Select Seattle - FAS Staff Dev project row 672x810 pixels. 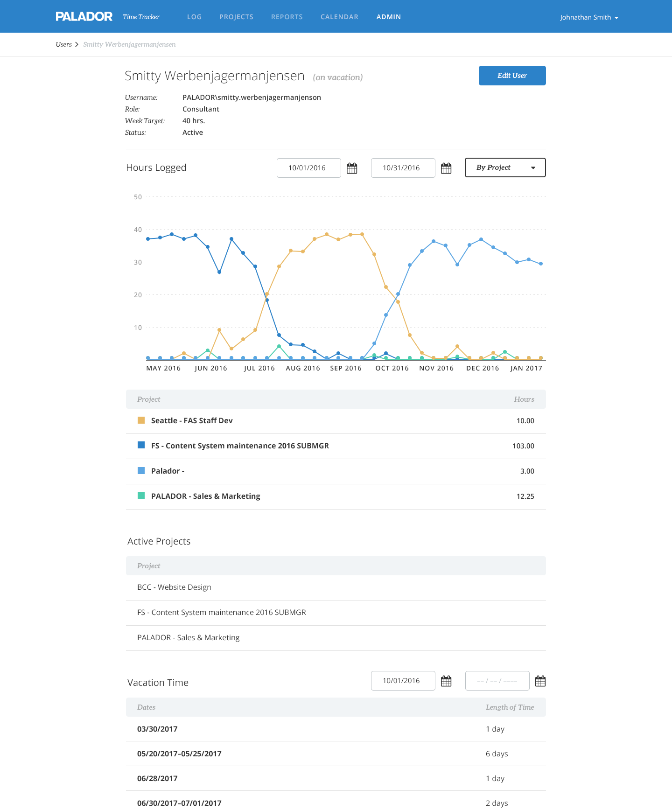[336, 421]
